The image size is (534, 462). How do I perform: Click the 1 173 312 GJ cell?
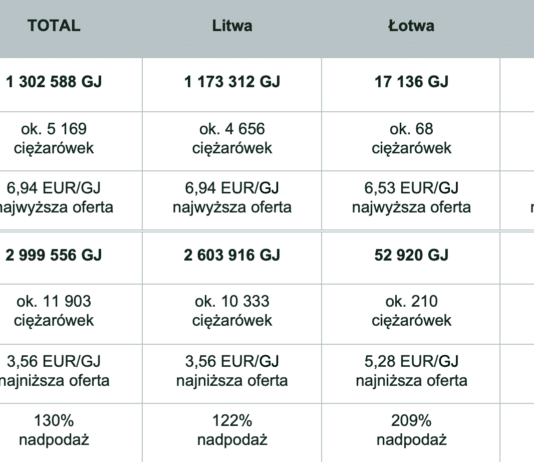point(232,82)
